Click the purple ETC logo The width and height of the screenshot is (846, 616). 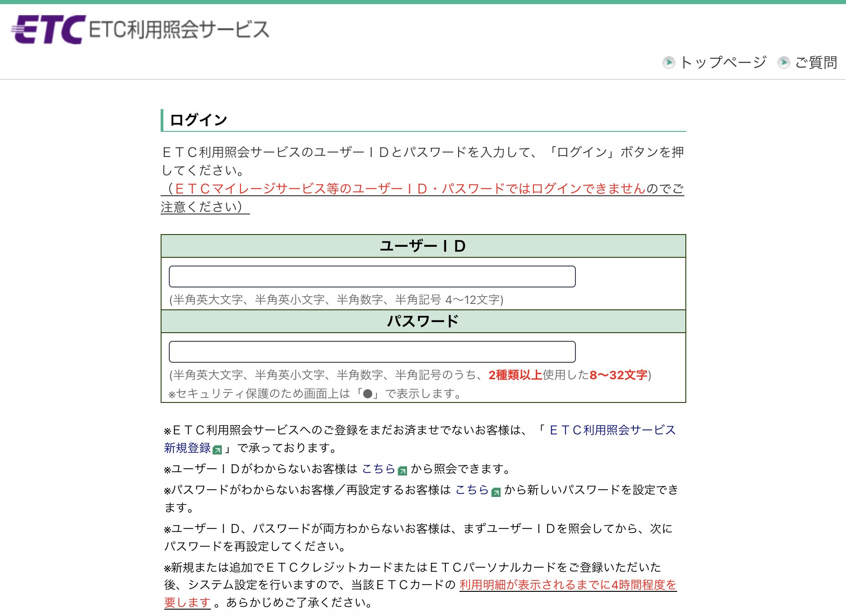48,30
